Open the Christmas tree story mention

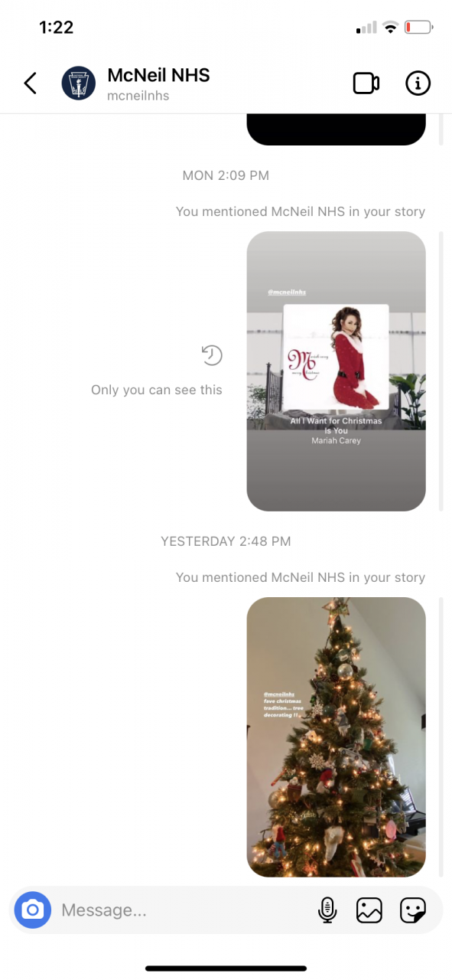(336, 737)
